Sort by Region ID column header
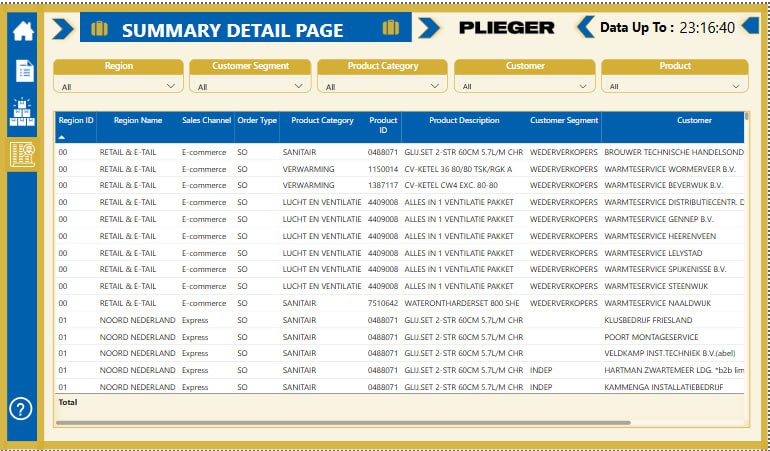Screen dimensions: 770x451 (76, 121)
